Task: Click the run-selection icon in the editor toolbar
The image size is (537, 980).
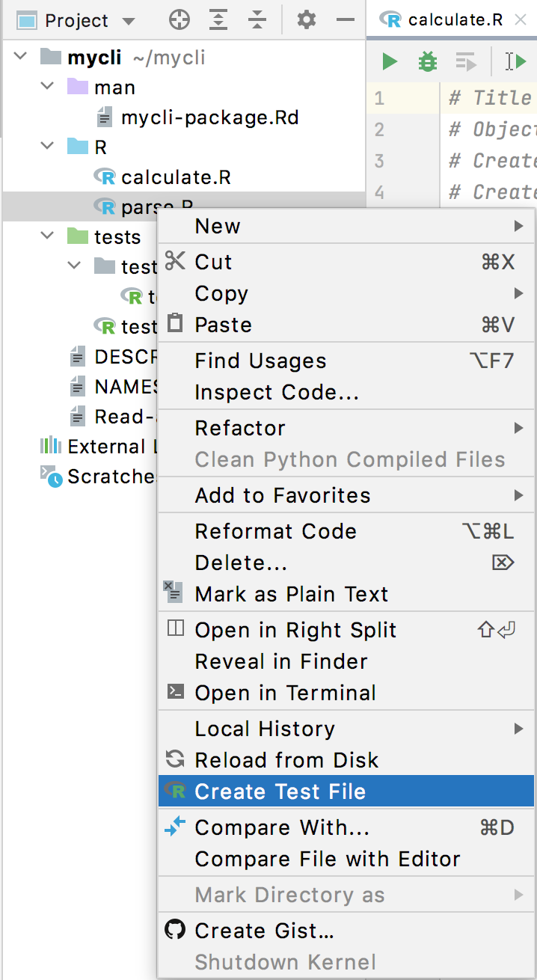Action: (466, 61)
